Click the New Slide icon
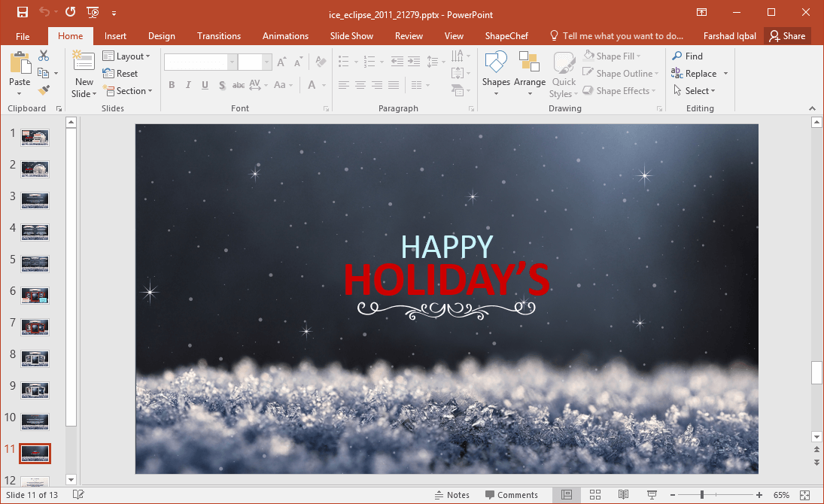824x504 pixels. tap(84, 64)
